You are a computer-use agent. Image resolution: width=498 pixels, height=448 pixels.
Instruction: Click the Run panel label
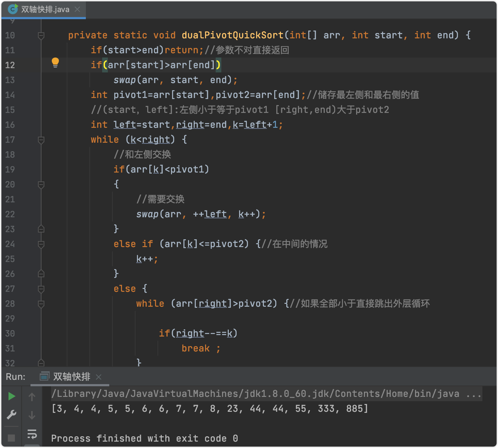(x=16, y=377)
